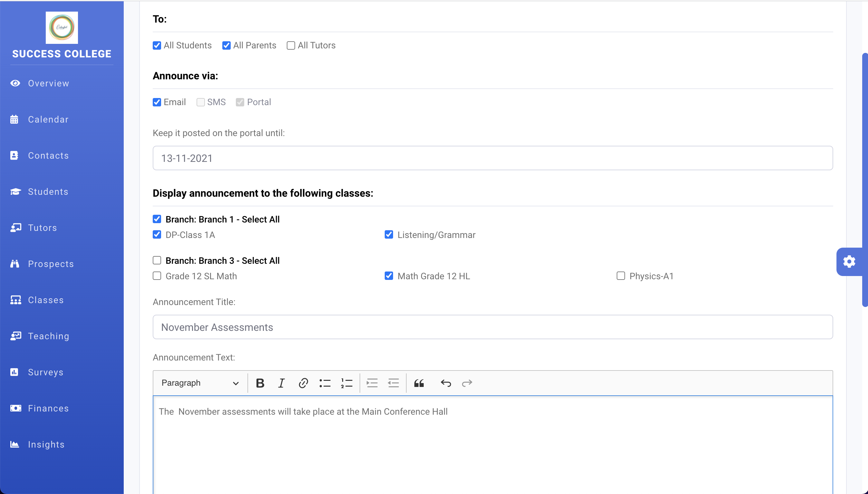Click the Announcement Title input field

[x=493, y=327]
